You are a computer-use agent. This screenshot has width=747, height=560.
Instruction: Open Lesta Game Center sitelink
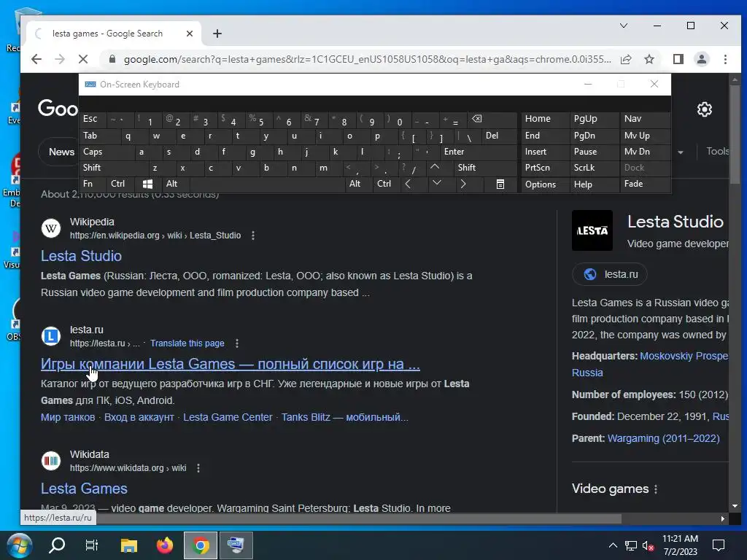(x=228, y=417)
